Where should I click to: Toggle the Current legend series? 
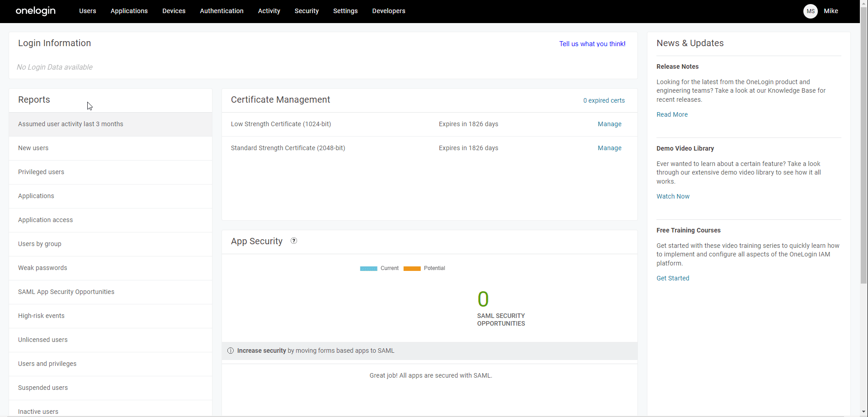click(x=379, y=269)
